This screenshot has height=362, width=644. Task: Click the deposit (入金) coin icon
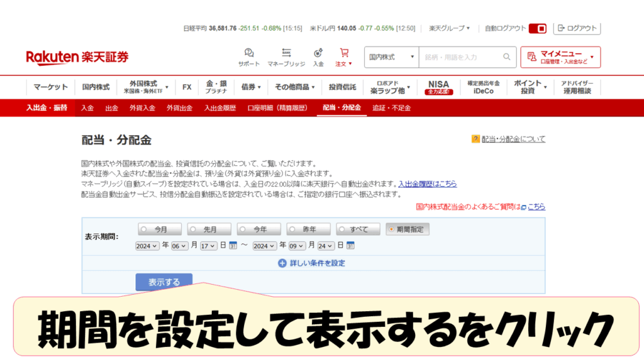coord(318,53)
